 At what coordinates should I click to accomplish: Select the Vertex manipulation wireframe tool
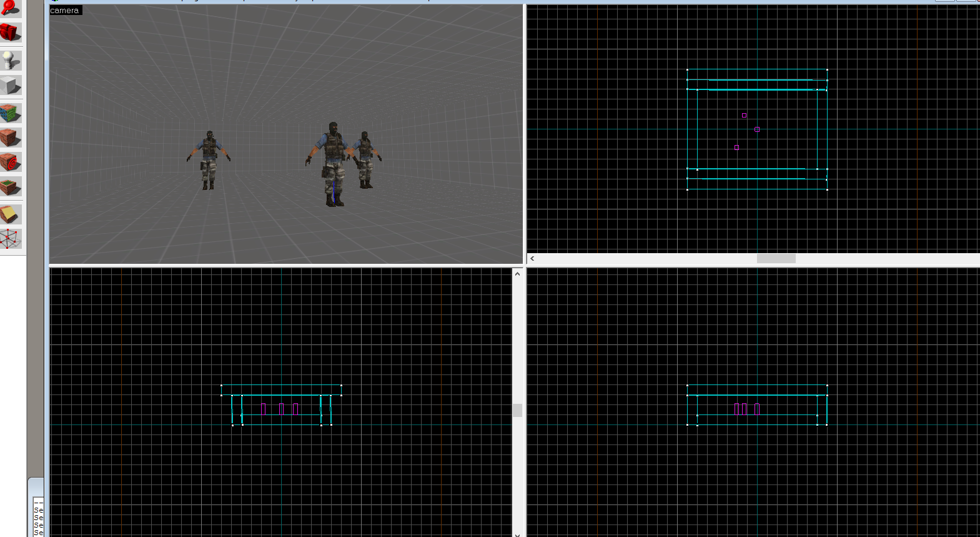10,239
